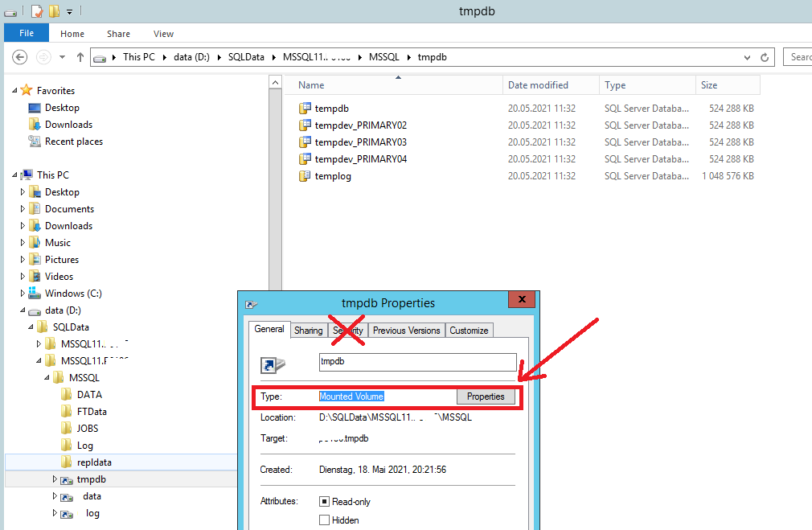Click the tmpdb name field in Properties
The image size is (812, 530).
[x=418, y=362]
